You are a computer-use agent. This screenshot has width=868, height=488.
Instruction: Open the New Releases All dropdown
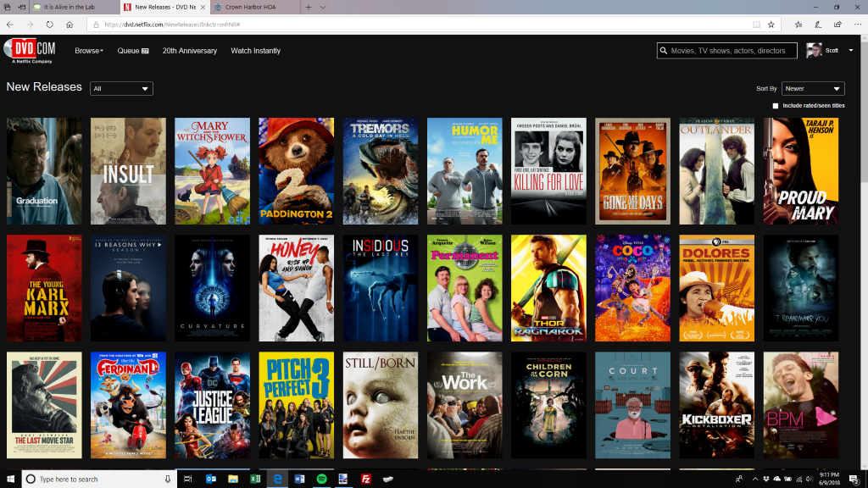coord(121,88)
